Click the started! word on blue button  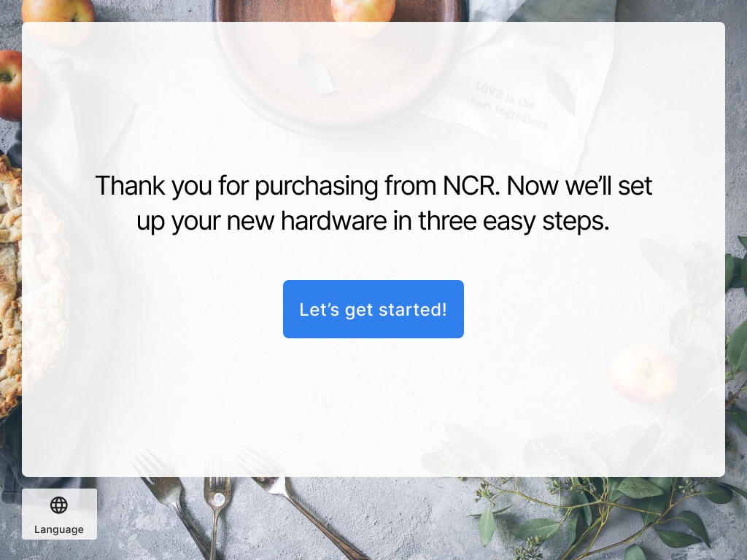coord(413,309)
